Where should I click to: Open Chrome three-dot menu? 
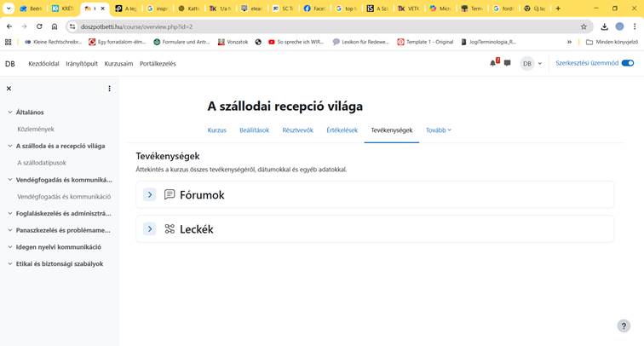click(x=635, y=26)
